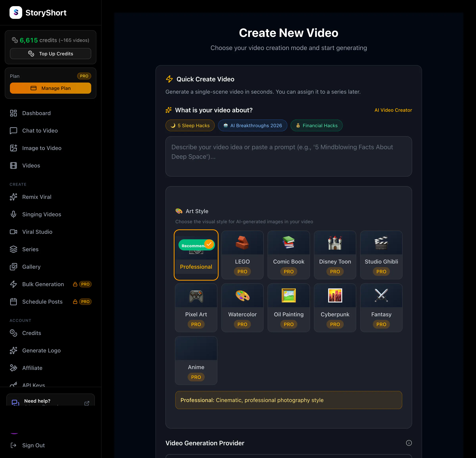Click the external link icon in Need help
This screenshot has height=458, width=476.
pos(87,403)
